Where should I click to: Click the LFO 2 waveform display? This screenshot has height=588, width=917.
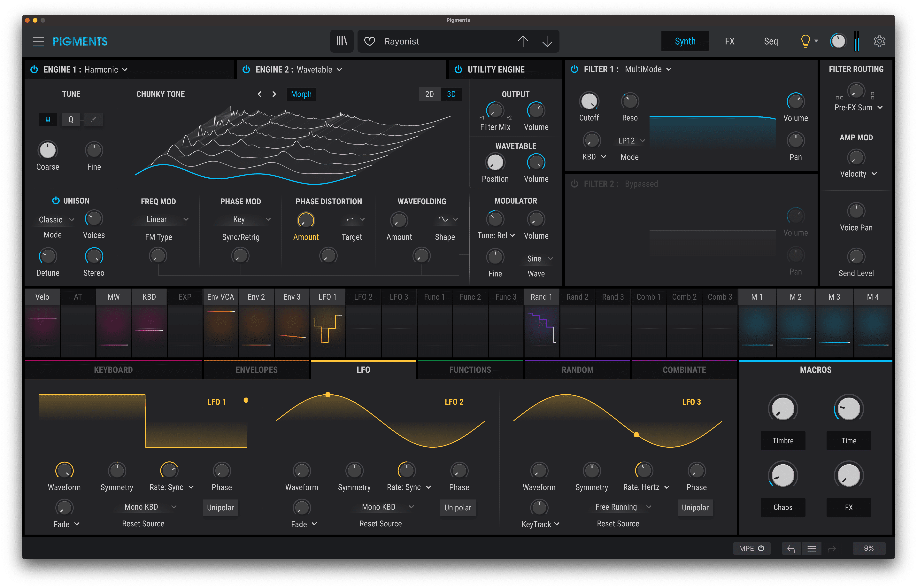click(380, 420)
